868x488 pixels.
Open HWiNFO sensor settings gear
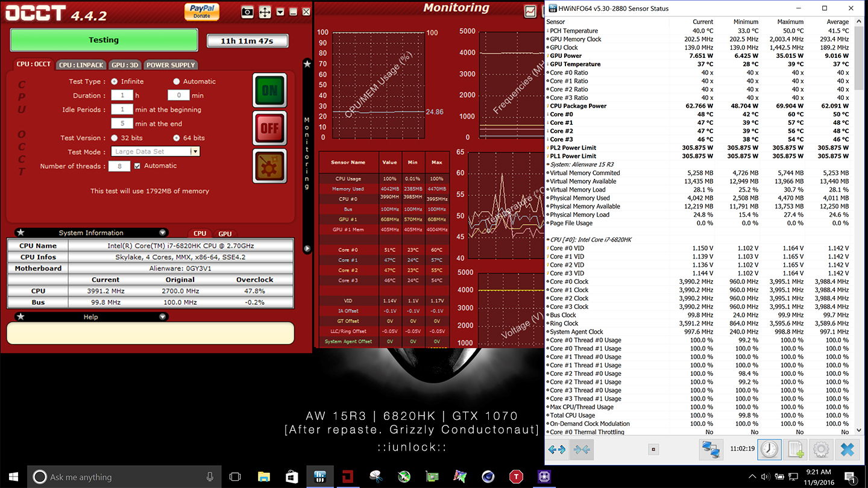[x=820, y=449]
